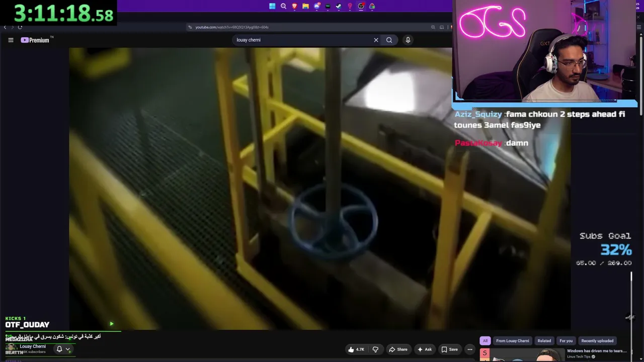
Task: Open the Ask AI button
Action: point(424,349)
